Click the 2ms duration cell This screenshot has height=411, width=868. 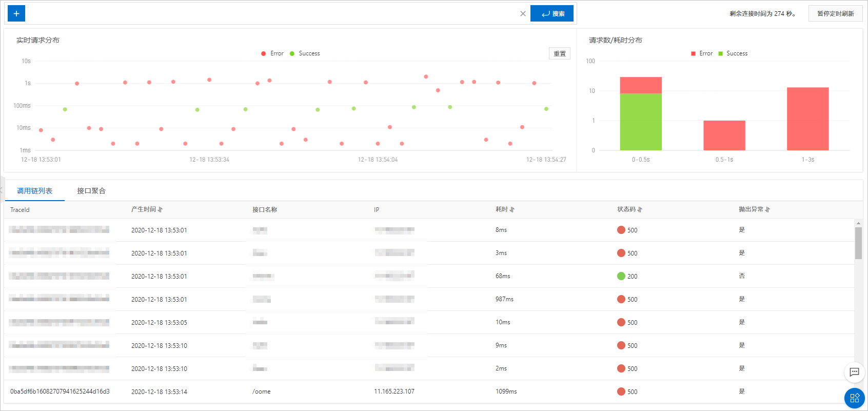501,368
